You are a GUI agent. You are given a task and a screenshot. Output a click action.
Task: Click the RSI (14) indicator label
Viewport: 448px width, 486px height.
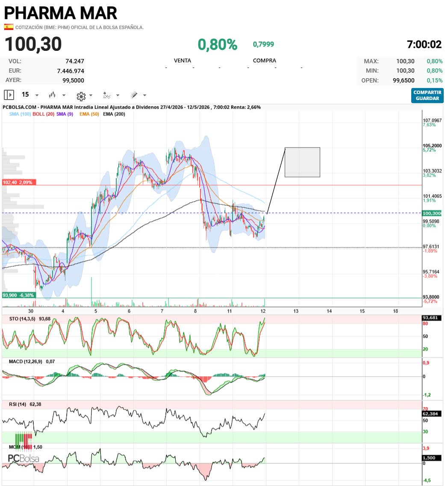coord(18,404)
